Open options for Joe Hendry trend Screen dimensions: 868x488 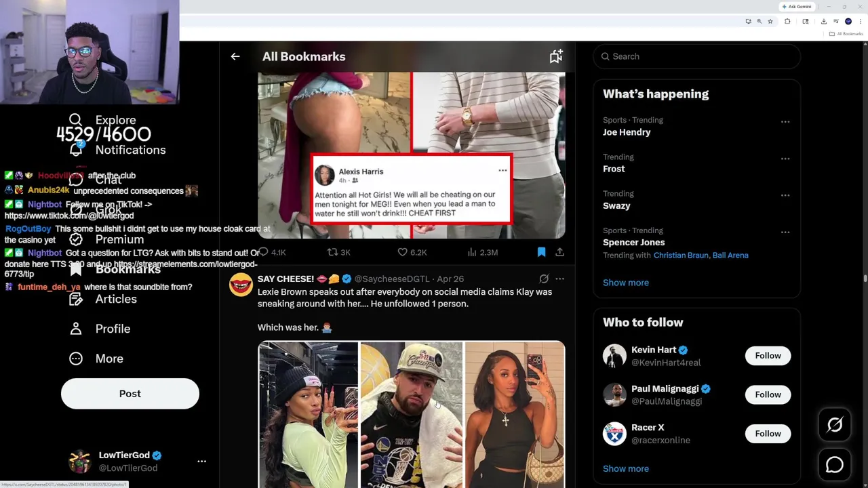[x=785, y=122]
